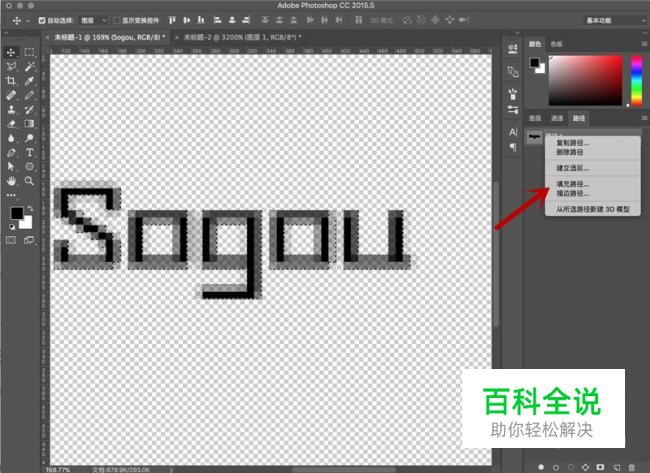Viewport: 650px width, 473px height.
Task: Enable the 显示变换控件 checkbox
Action: coord(117,20)
